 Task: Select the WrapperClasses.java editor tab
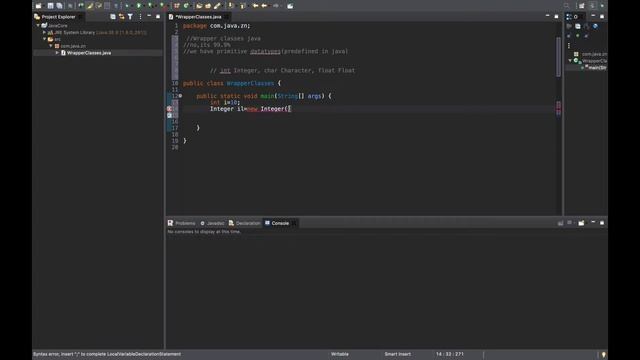click(x=198, y=17)
